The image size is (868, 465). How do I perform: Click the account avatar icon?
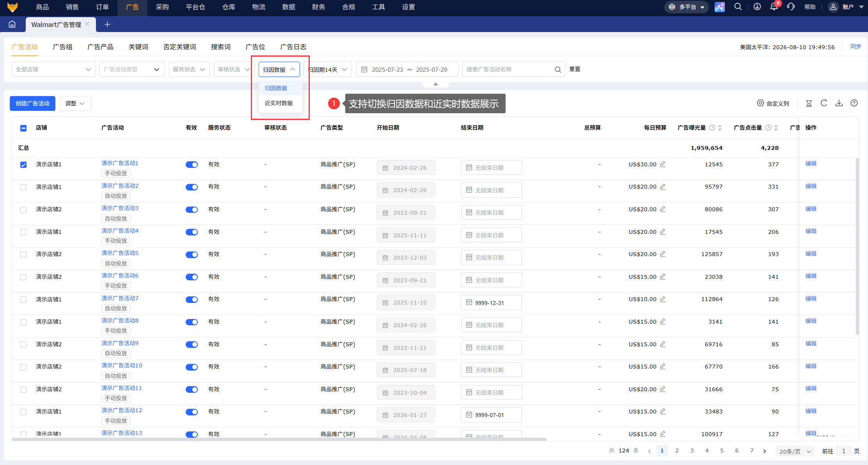coord(833,7)
